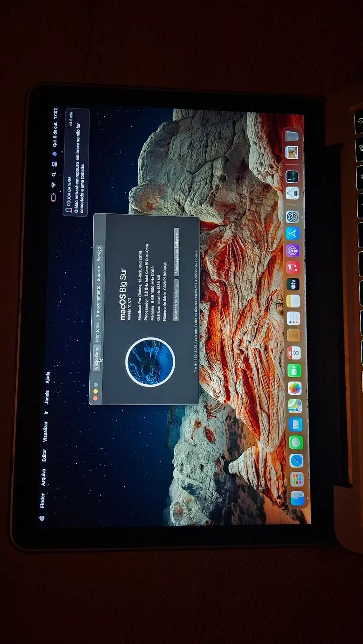Open Spotlight search magnifier icon
Image resolution: width=363 pixels, height=644 pixels.
click(x=54, y=174)
